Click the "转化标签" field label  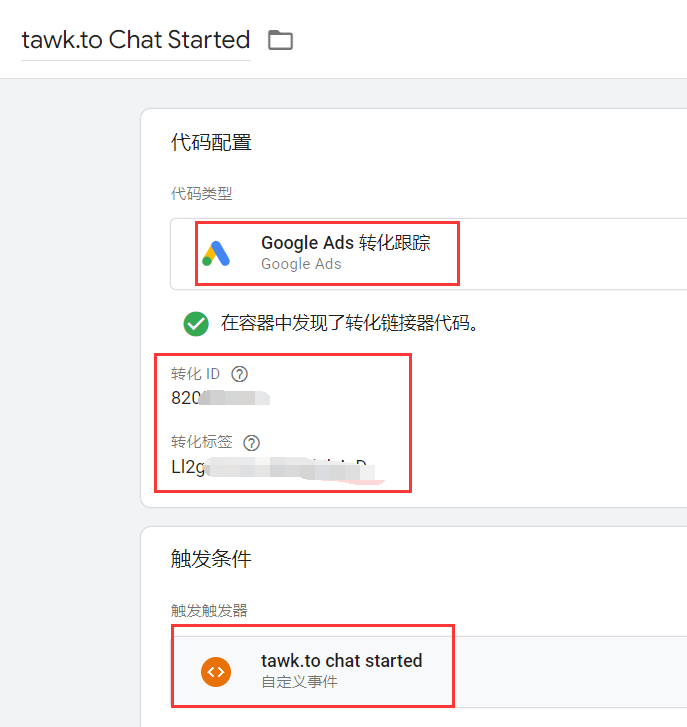point(201,442)
